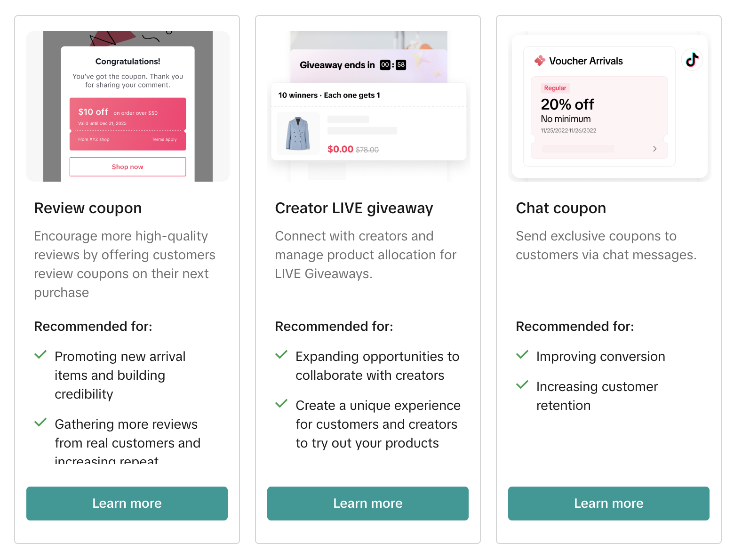Screen dimensions: 734x560
Task: Click the checkmark beside Expanding opportunities
Action: click(x=281, y=354)
